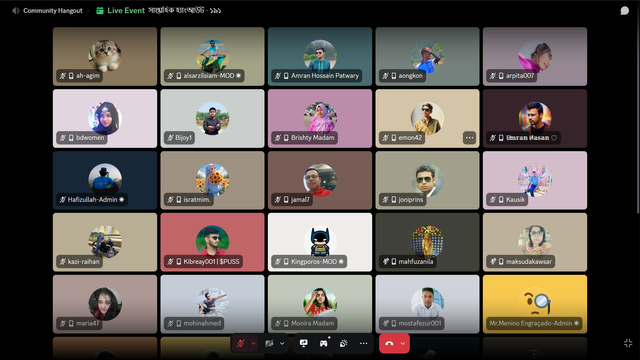
Task: Click Brishty Madam's tile
Action: click(320, 118)
